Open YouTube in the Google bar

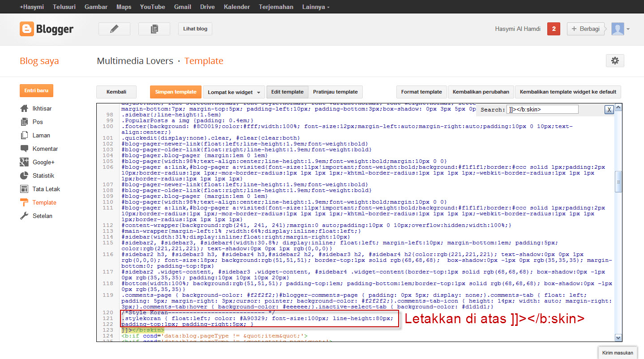point(152,7)
